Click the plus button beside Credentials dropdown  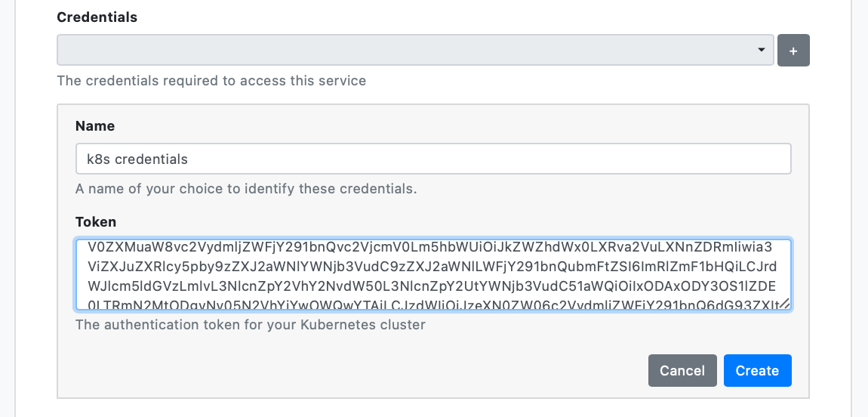tap(793, 51)
